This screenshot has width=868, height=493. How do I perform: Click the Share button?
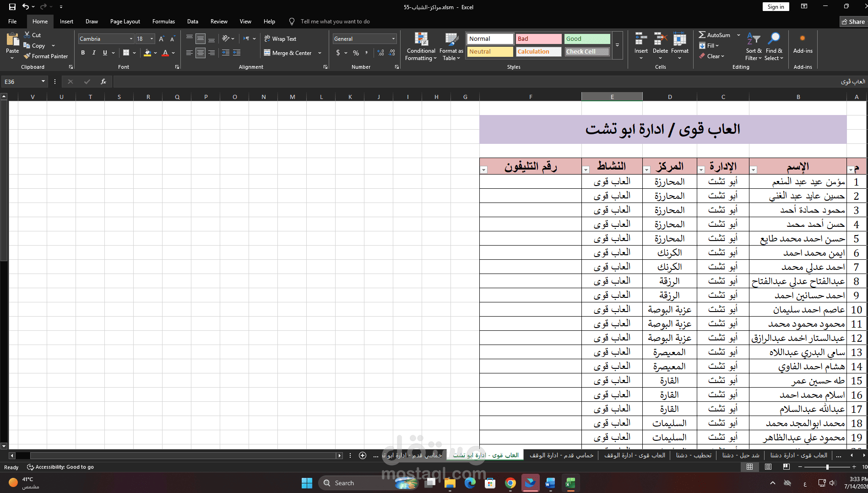(x=853, y=22)
